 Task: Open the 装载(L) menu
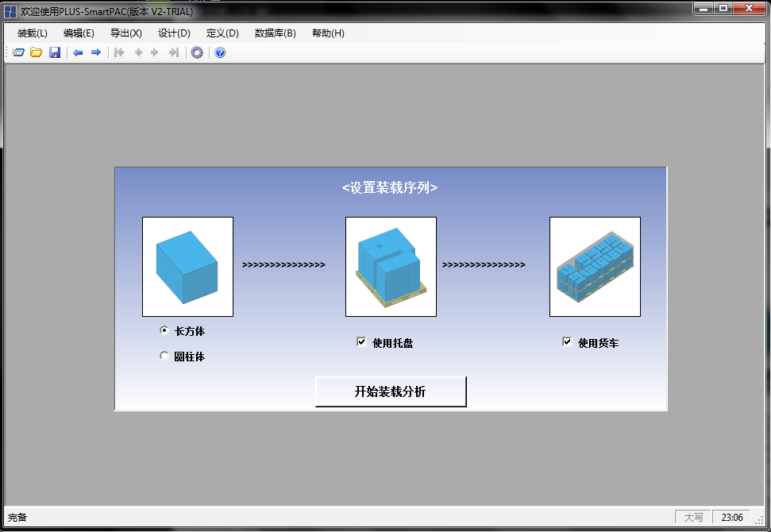click(x=33, y=33)
